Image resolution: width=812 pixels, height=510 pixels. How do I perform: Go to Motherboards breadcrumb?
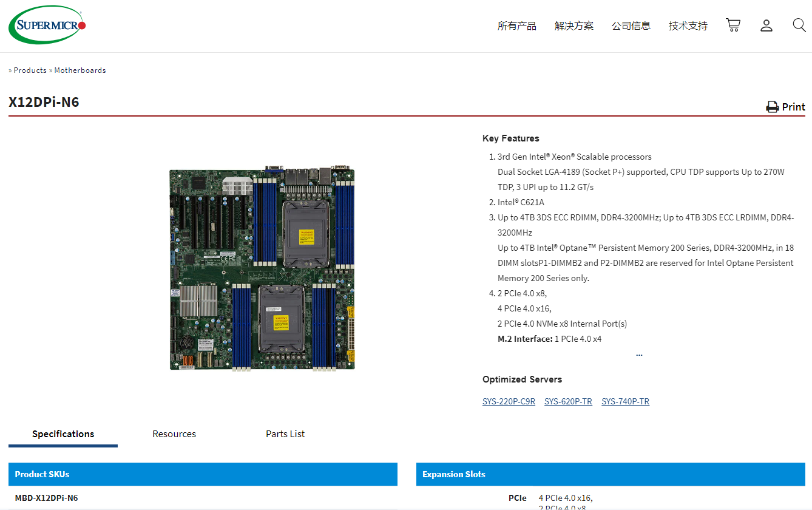pyautogui.click(x=80, y=70)
